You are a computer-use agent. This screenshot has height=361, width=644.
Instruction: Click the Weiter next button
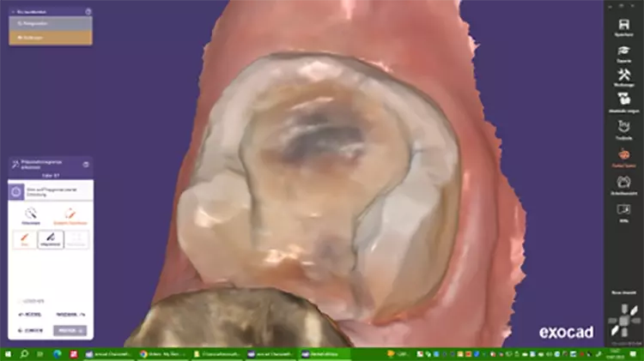click(70, 330)
